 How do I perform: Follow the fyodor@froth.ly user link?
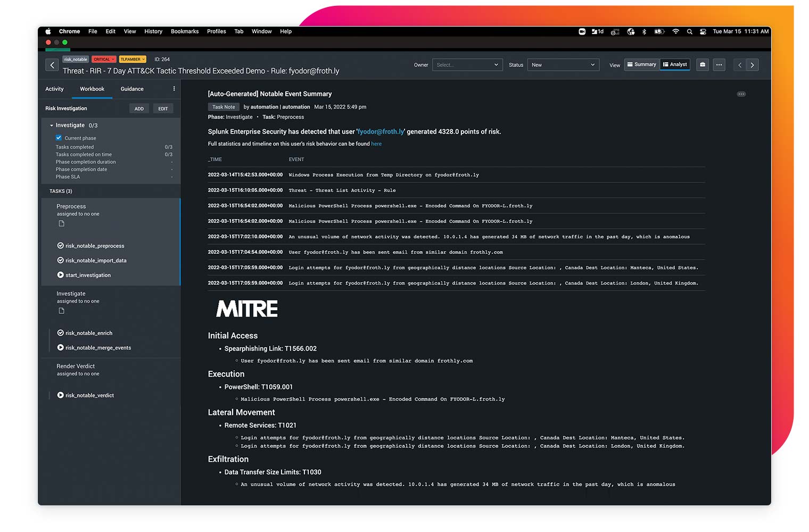[x=381, y=132]
